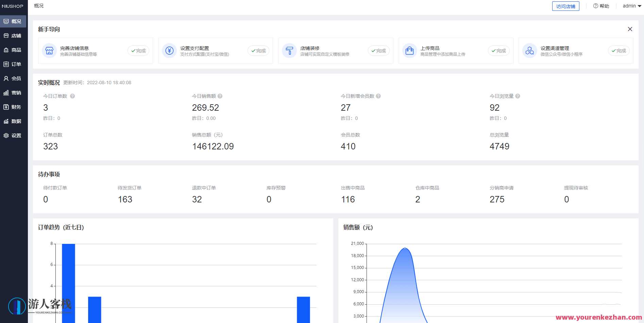Select the 商品 sidebar icon

coord(14,50)
